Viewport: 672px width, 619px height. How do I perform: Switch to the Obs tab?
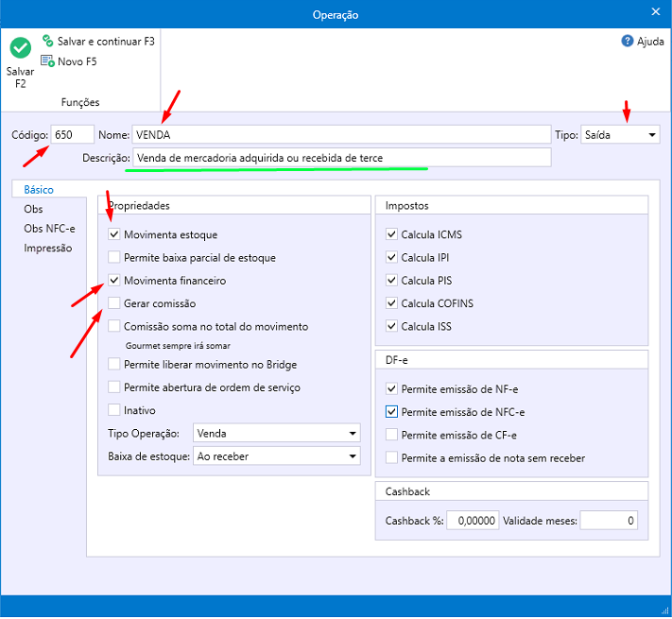34,209
